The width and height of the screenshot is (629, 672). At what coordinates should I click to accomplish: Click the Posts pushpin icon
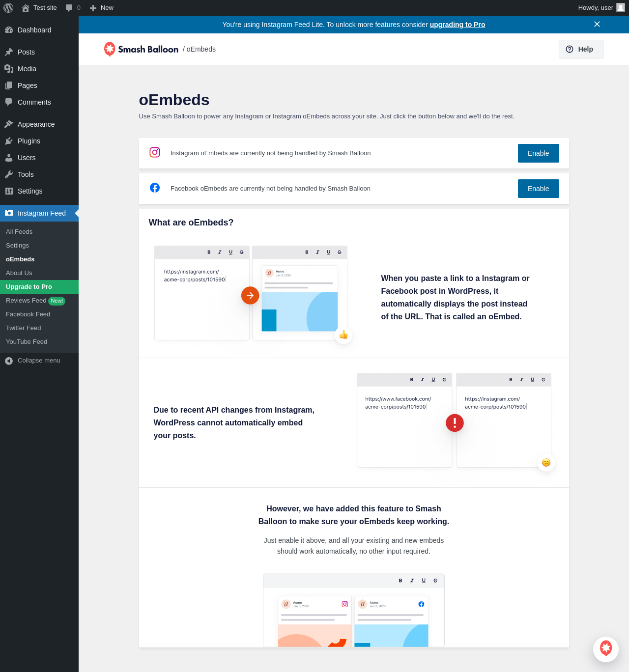(9, 52)
